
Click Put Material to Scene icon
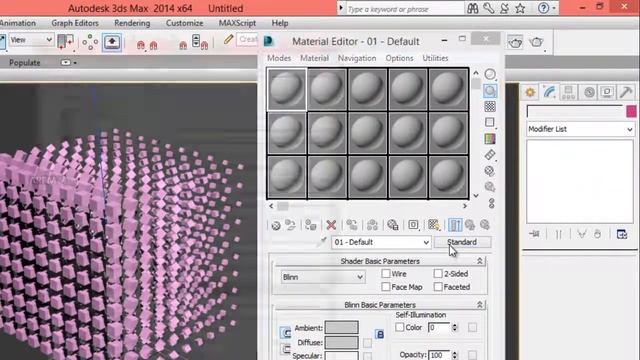291,225
